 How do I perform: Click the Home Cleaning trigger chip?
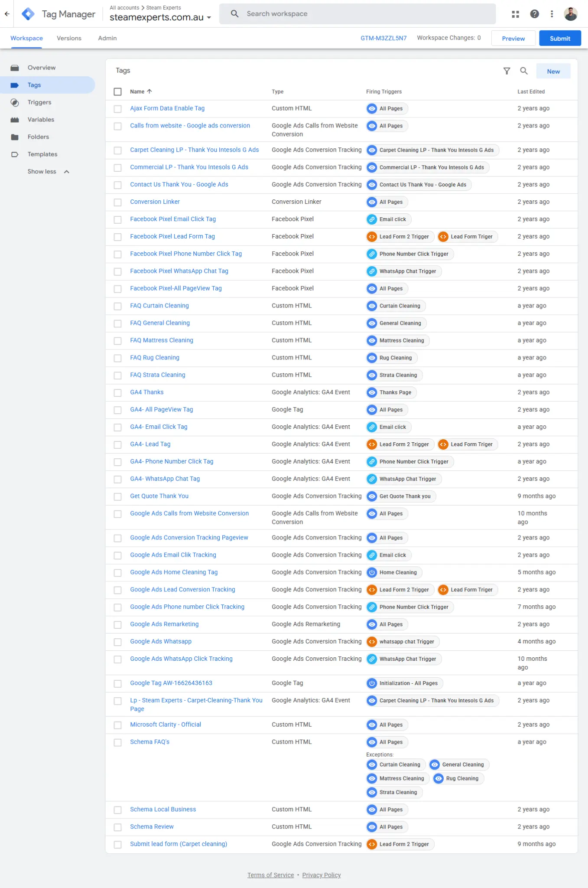pos(394,572)
